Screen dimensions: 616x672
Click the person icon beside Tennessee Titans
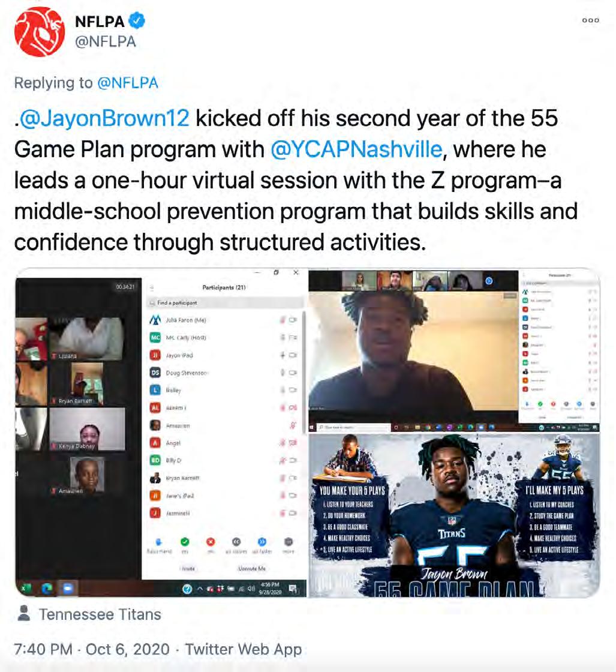pyautogui.click(x=25, y=613)
